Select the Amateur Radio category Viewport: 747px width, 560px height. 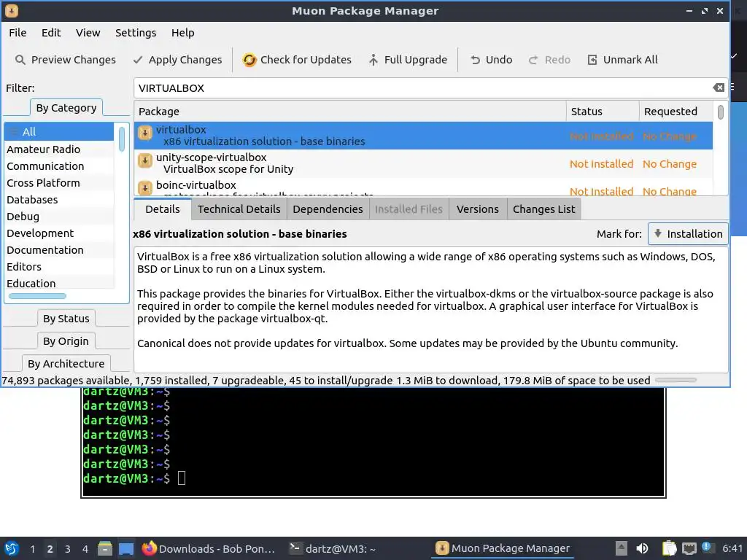(59, 149)
